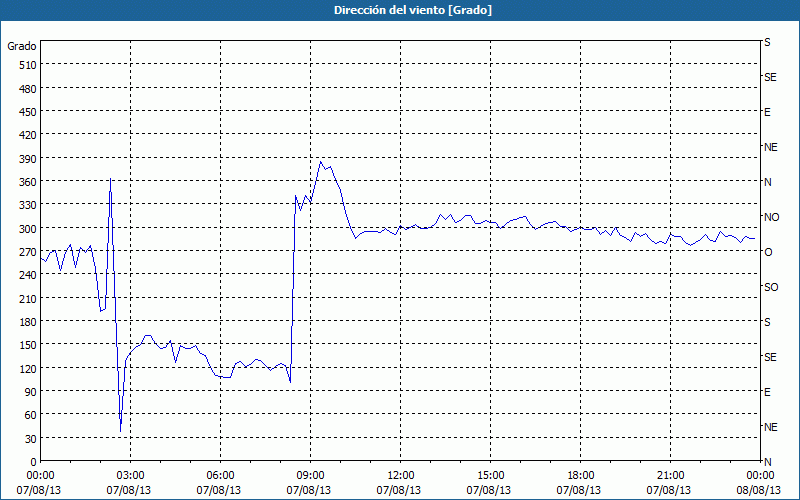The width and height of the screenshot is (800, 500).
Task: Select the 'E' compass label level with 90
Action: [x=767, y=392]
